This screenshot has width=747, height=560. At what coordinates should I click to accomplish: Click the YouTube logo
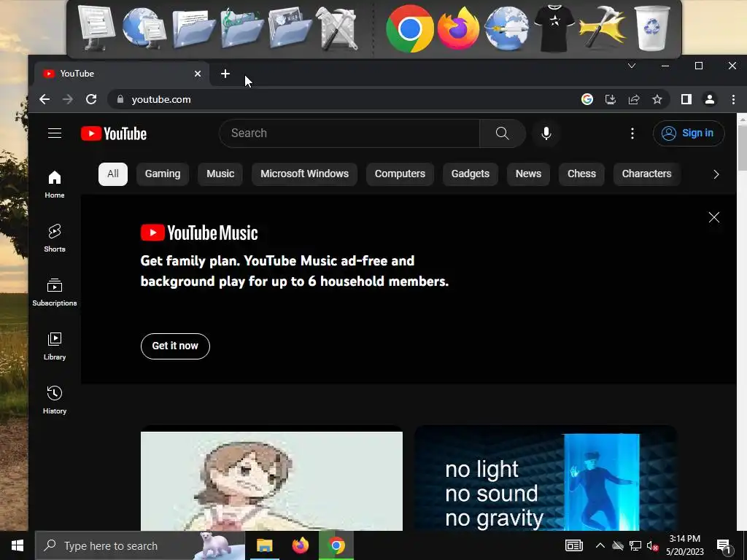point(114,134)
